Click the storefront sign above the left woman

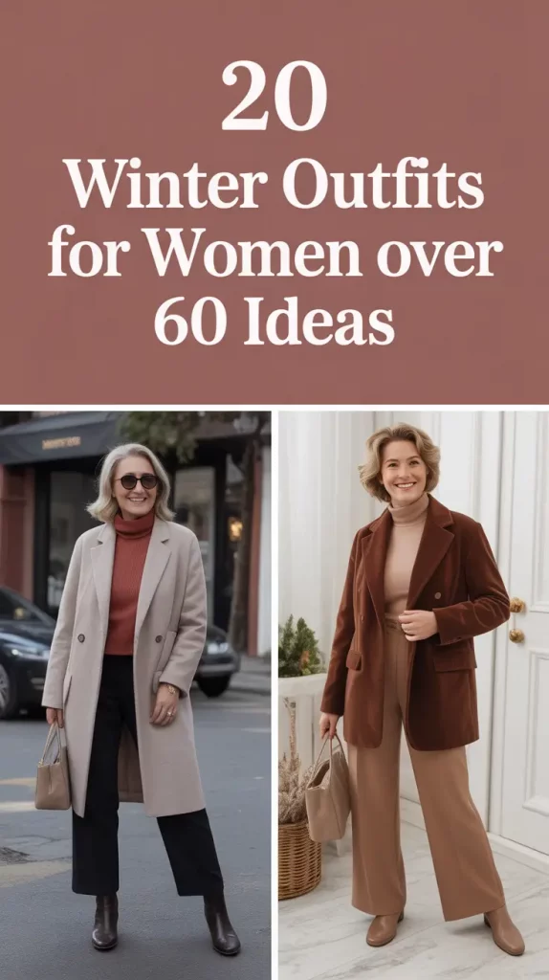[60, 442]
